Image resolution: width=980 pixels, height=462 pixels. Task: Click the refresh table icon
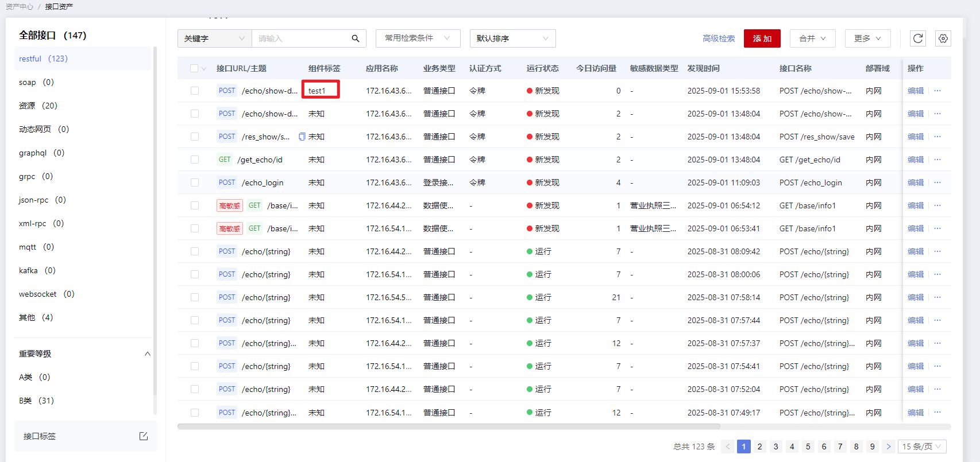tap(918, 38)
